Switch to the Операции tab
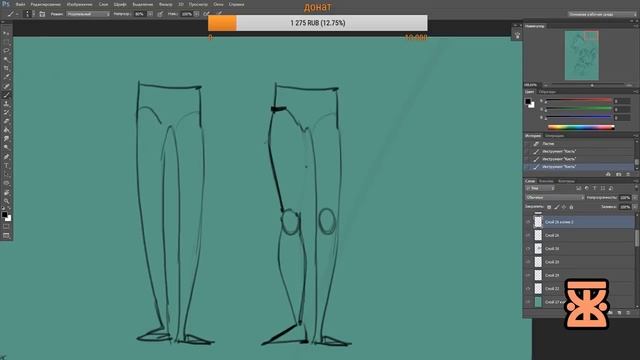Screen dimensions: 640x360 point(555,136)
